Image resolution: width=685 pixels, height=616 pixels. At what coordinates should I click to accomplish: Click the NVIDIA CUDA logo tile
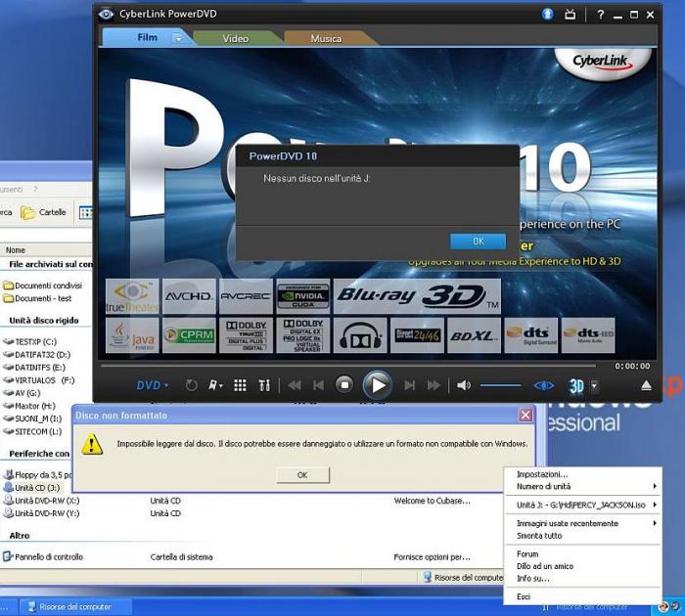(302, 296)
